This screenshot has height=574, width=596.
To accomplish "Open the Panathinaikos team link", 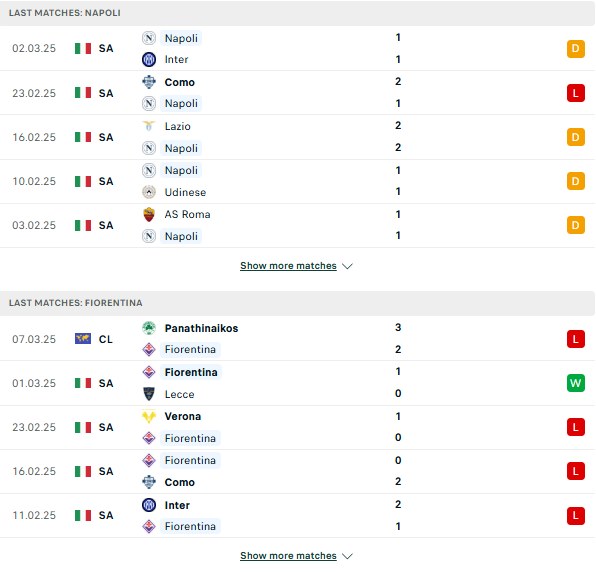I will (201, 328).
